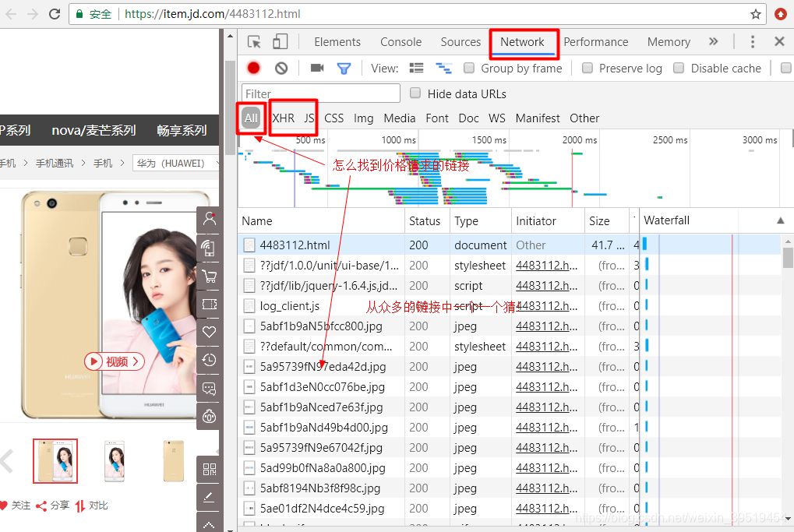Viewport: 794px width, 532px height.
Task: Switch to the Sources tab
Action: click(461, 42)
